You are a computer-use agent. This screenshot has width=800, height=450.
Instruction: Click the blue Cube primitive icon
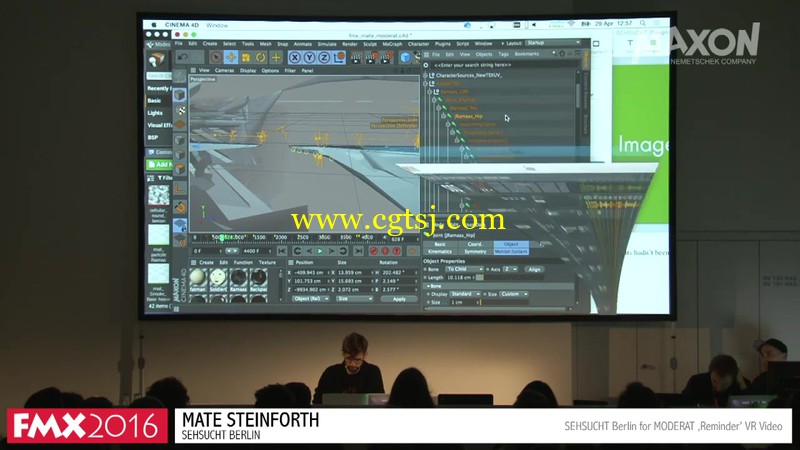405,58
